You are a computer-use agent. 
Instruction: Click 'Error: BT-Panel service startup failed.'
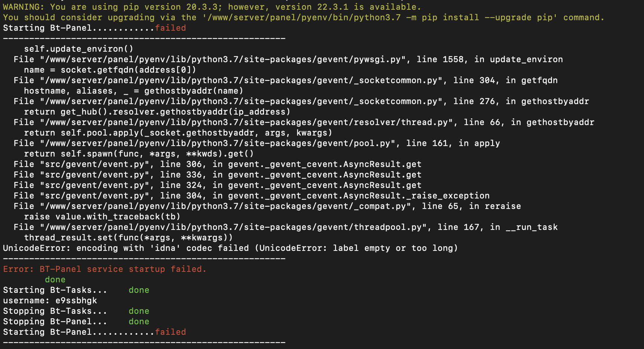[105, 269]
